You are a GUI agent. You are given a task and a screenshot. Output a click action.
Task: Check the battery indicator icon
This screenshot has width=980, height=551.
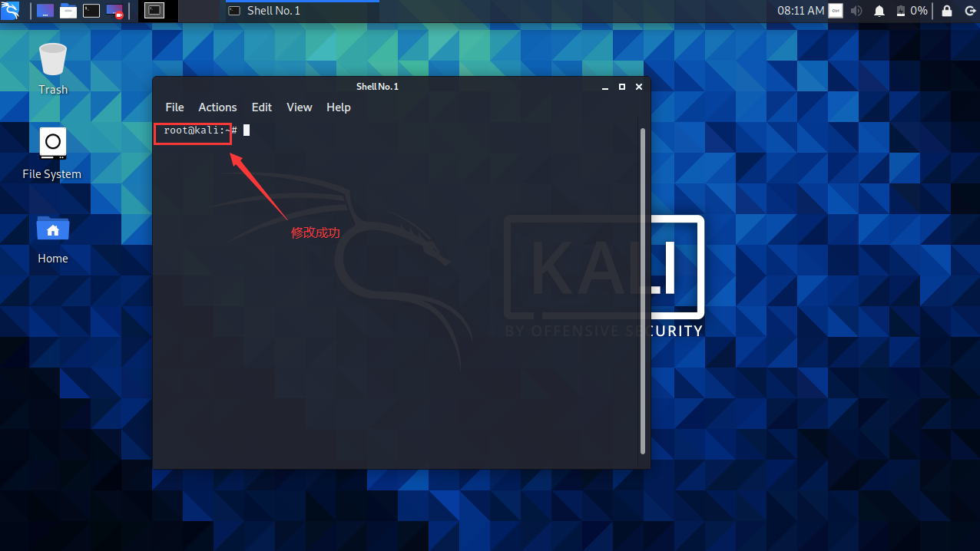[x=900, y=11]
